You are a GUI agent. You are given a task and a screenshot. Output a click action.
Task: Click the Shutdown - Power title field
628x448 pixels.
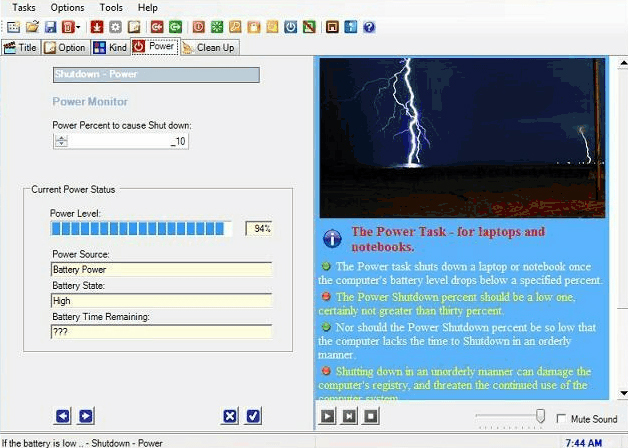click(156, 75)
